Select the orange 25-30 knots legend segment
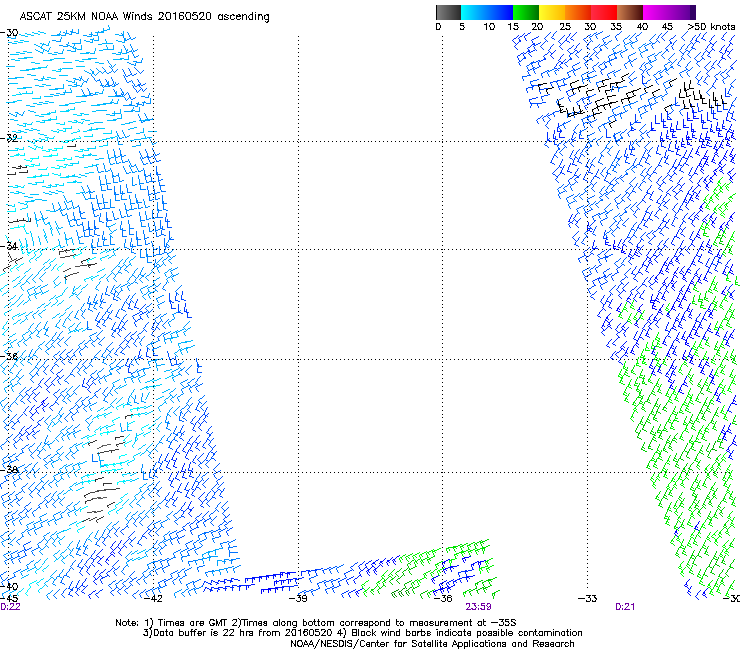740x650 pixels. pyautogui.click(x=578, y=12)
